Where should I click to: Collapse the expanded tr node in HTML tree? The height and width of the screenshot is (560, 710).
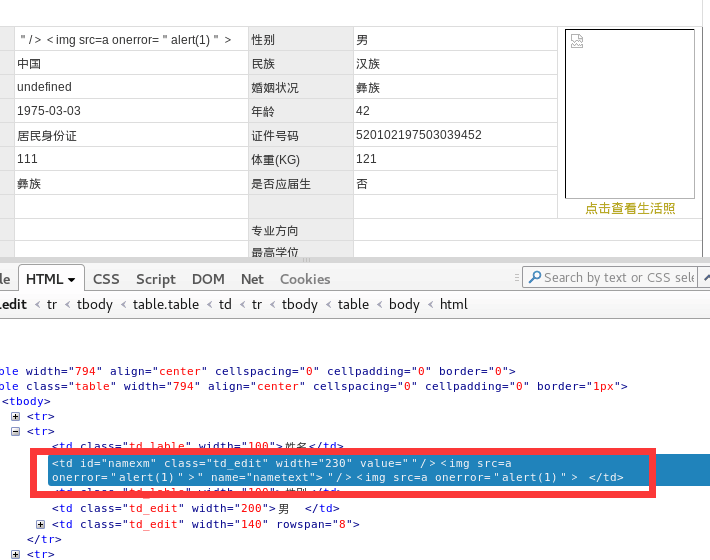[16, 431]
